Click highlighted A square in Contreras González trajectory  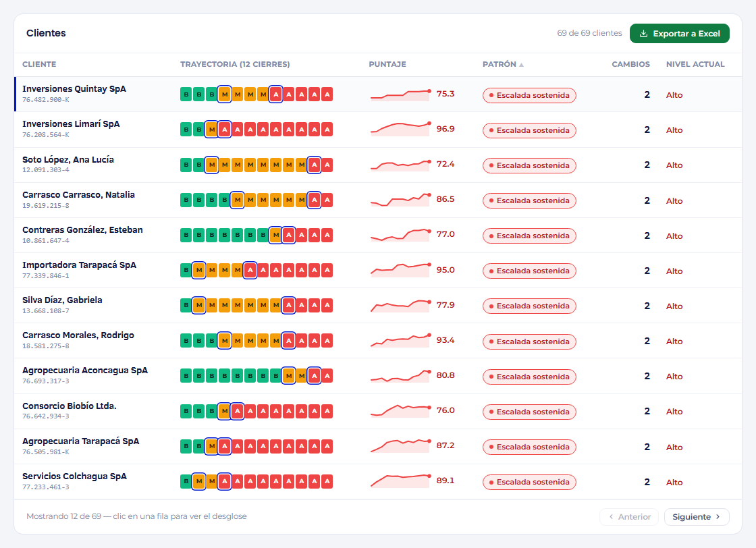pos(289,236)
